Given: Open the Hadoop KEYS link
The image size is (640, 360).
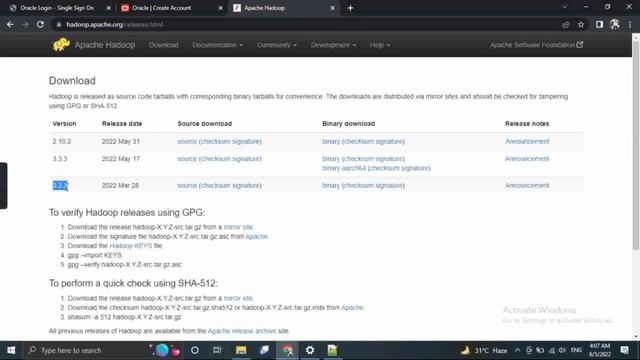Looking at the screenshot, I should (x=131, y=246).
